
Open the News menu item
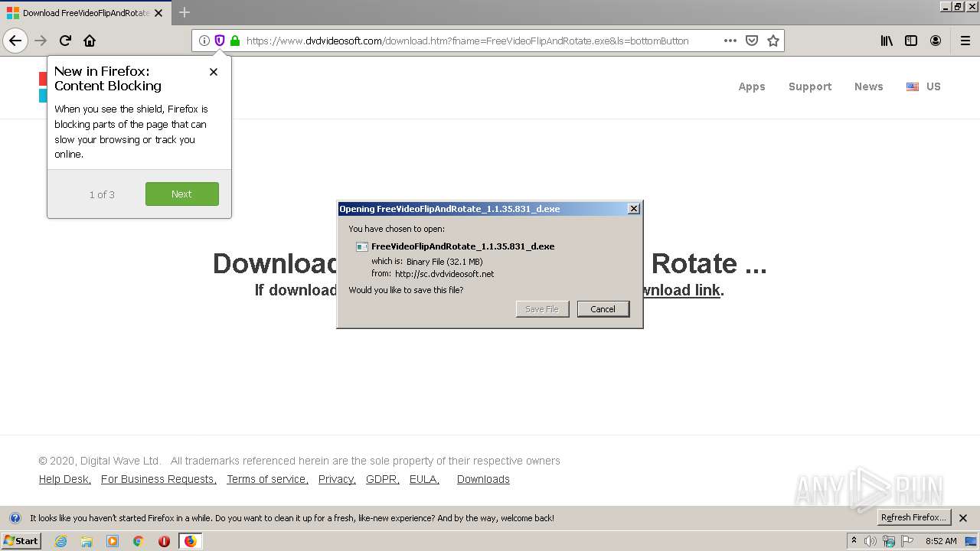pos(869,86)
